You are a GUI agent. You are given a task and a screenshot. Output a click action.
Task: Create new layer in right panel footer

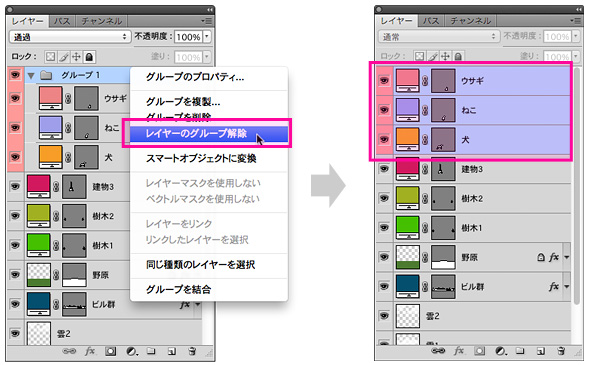point(540,351)
